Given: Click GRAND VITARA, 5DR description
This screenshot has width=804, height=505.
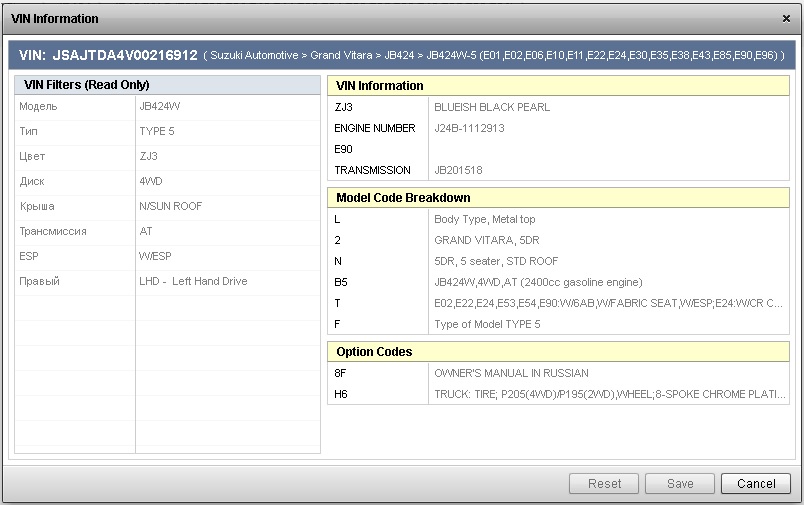Looking at the screenshot, I should tap(487, 240).
